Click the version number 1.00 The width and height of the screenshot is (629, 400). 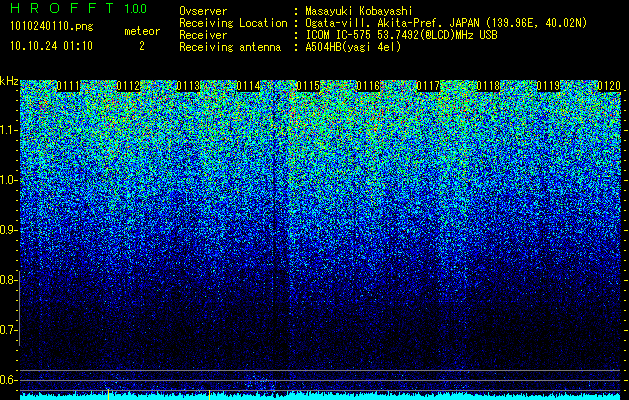(135, 8)
